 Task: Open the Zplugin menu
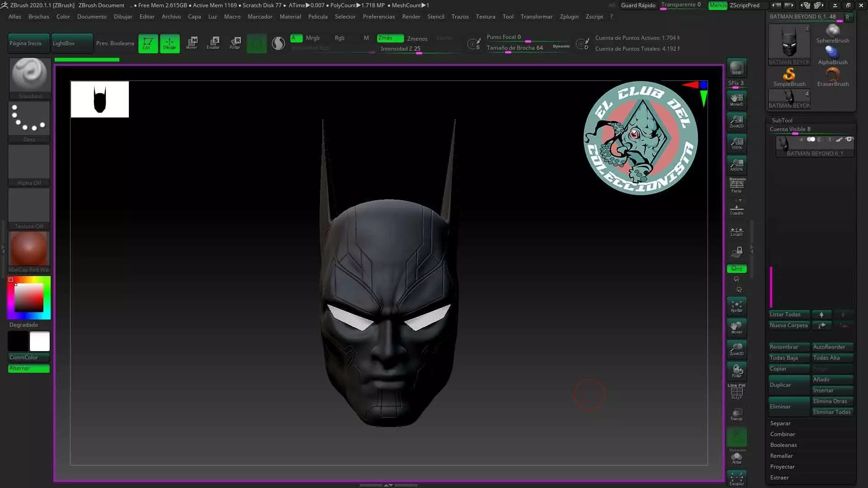coord(569,17)
